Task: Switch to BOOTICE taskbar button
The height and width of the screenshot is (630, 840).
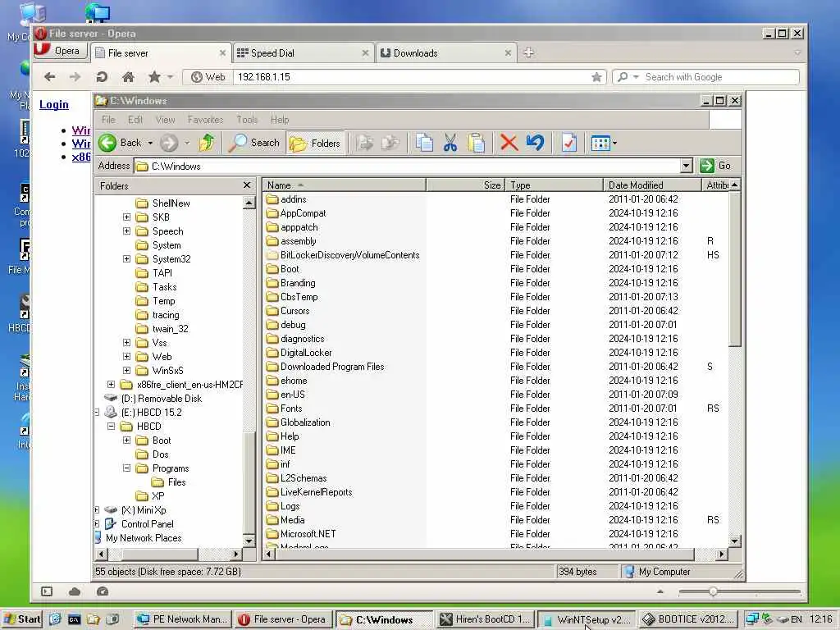Action: tap(687, 619)
